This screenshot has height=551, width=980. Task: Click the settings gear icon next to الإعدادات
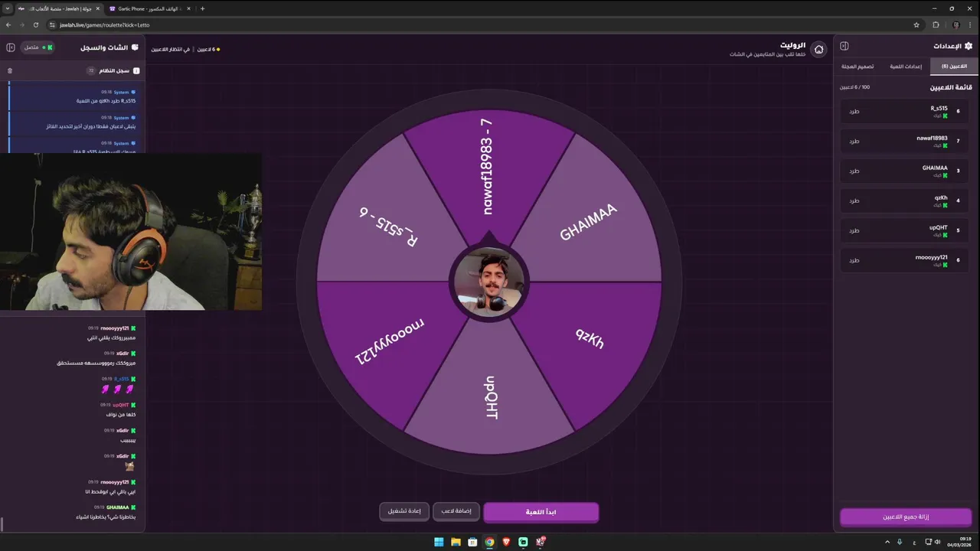click(968, 46)
